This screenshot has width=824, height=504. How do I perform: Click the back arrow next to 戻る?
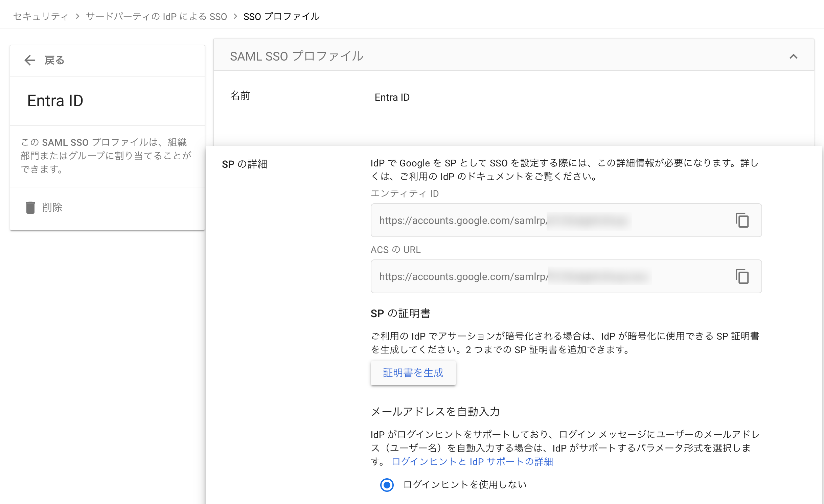[30, 60]
